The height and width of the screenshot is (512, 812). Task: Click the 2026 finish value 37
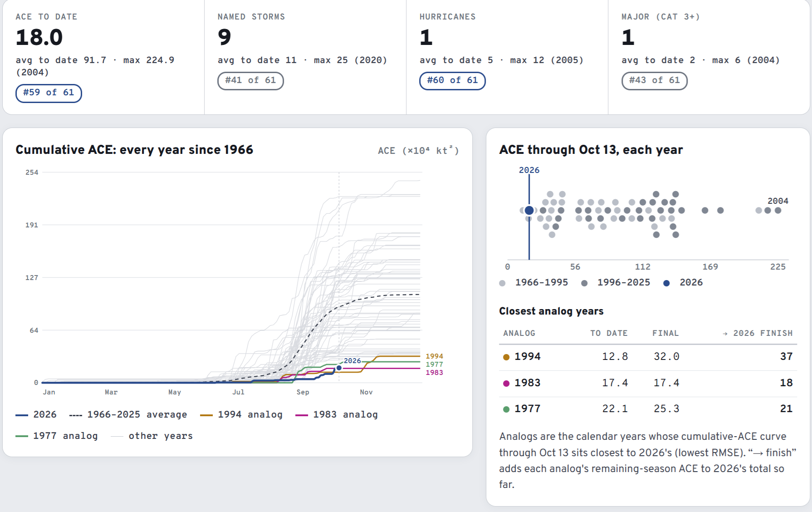tap(786, 357)
